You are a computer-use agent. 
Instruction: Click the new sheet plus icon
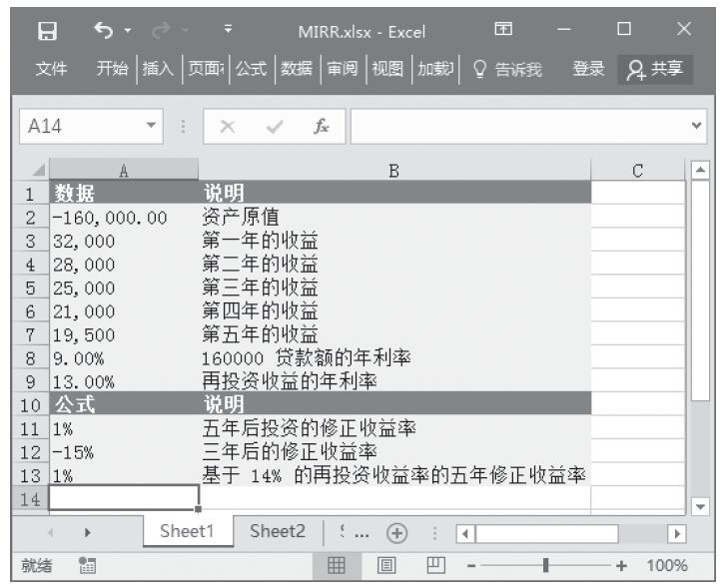pyautogui.click(x=396, y=532)
